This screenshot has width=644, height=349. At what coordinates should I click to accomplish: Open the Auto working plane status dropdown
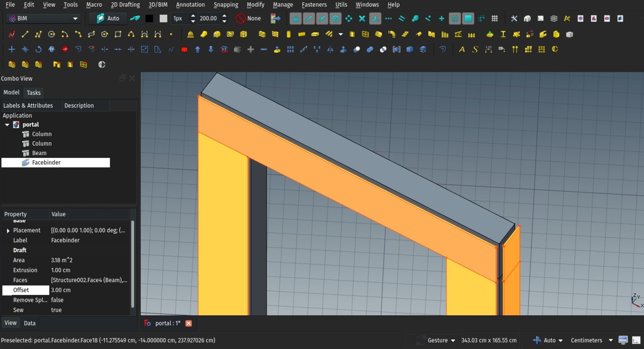(x=548, y=340)
